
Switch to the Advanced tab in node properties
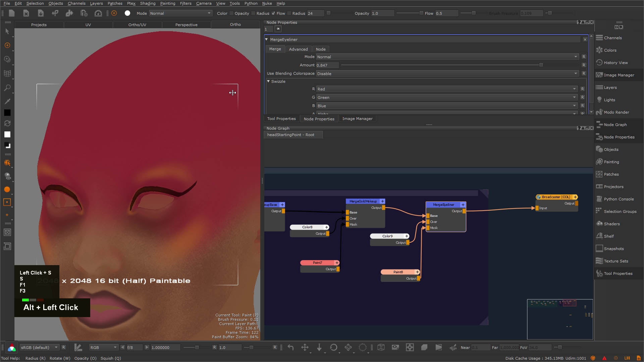tap(298, 49)
